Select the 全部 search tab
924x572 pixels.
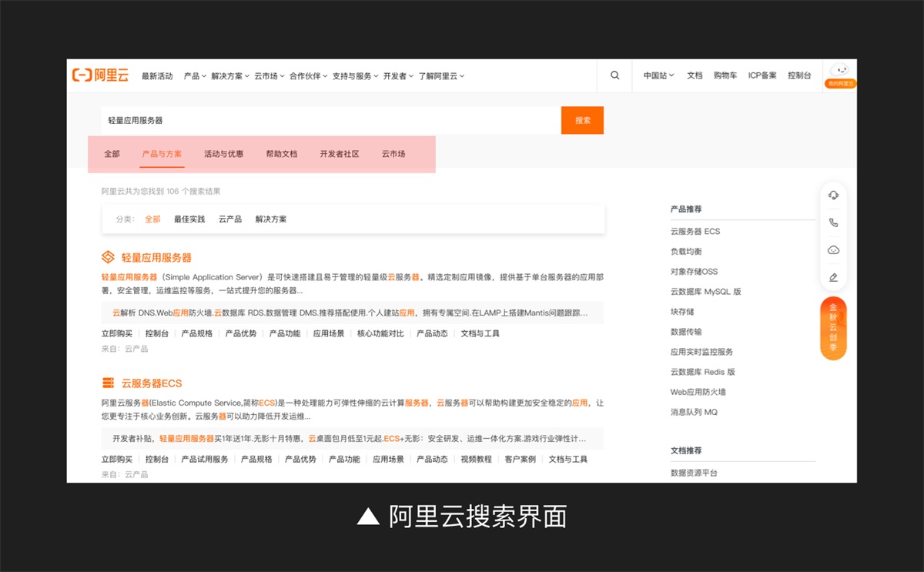click(x=112, y=154)
